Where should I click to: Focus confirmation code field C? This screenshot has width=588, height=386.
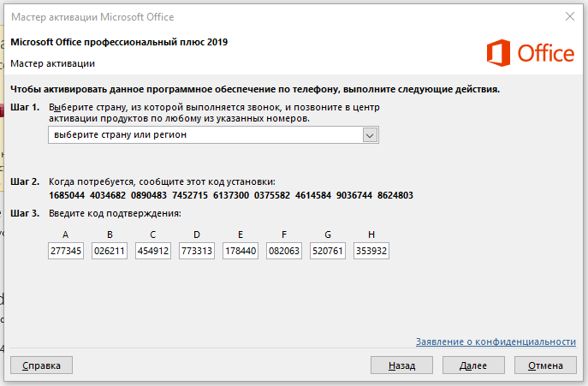click(153, 252)
